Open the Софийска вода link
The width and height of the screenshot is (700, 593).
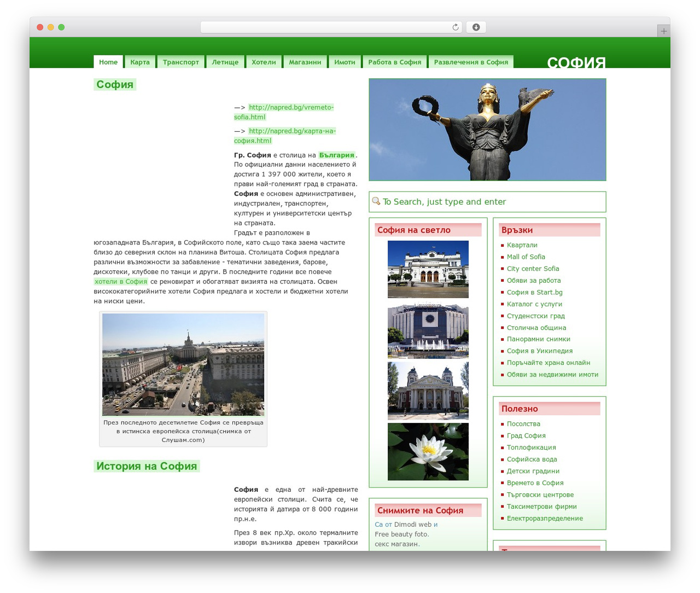532,460
